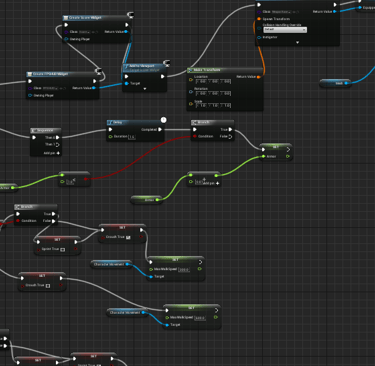
Task: Click Return Value pin on lower Create Widget node
Action: (x=94, y=88)
